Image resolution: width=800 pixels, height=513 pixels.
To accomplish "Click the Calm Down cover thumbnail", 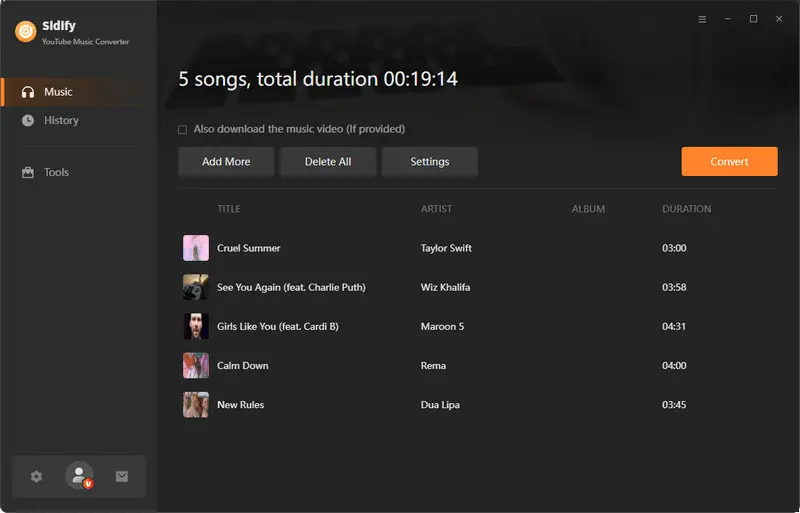I will 196,365.
